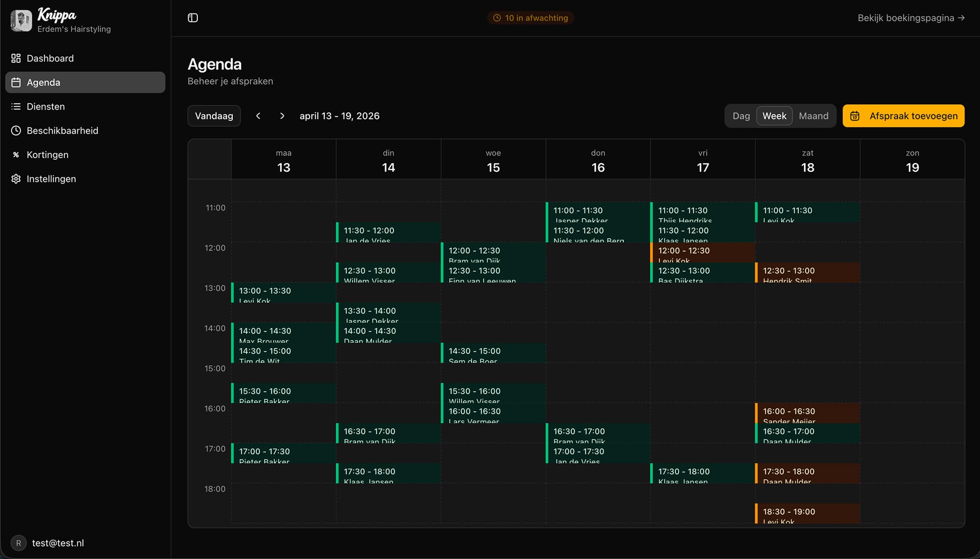Click the salon avatar logo
Screen dimensions: 980x559
(x=21, y=21)
